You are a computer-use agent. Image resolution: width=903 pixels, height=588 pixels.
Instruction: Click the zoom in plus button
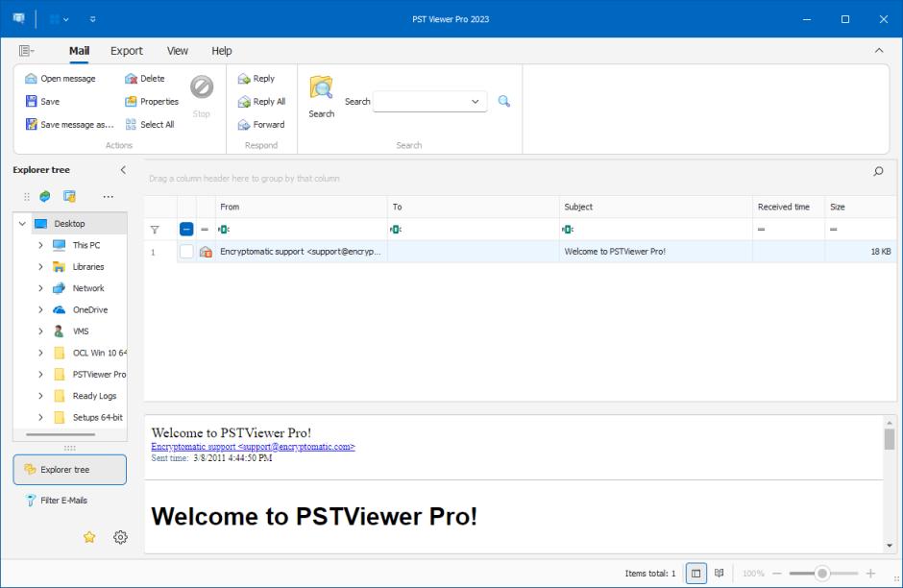point(870,574)
